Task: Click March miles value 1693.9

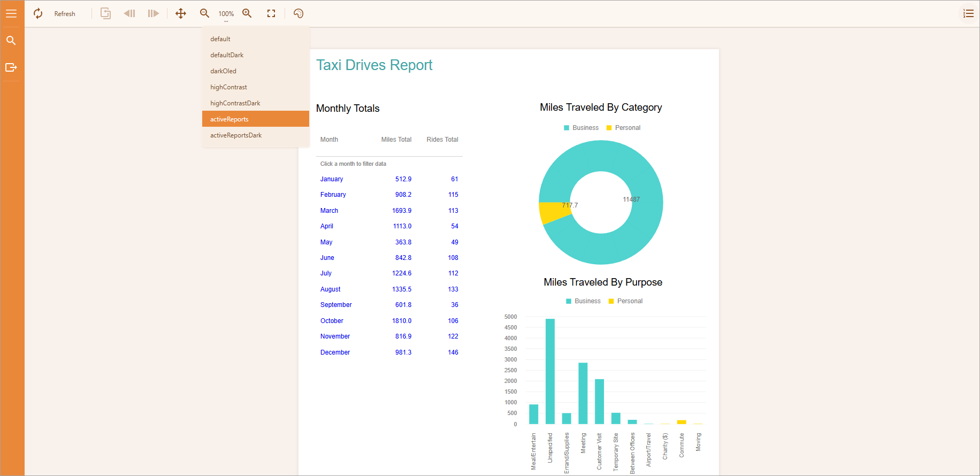Action: [x=402, y=211]
